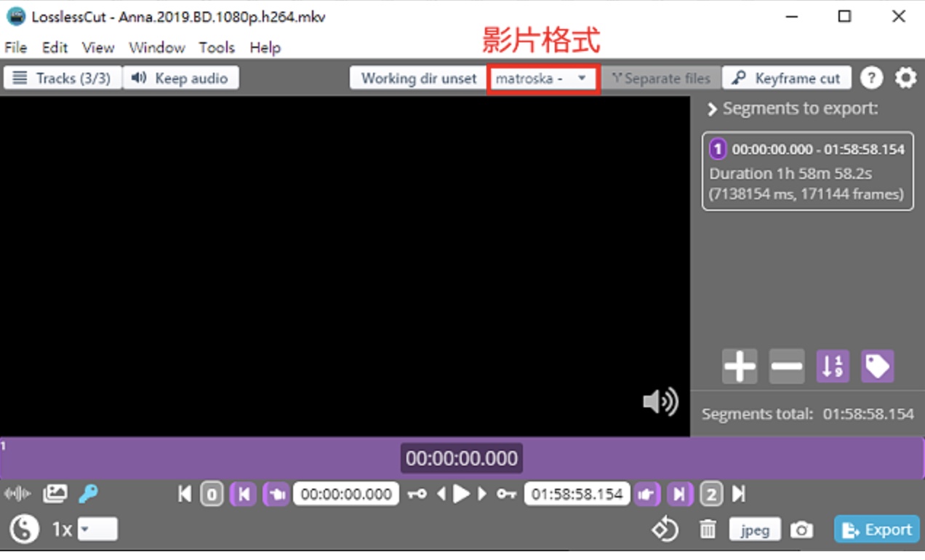Toggle the audio waveform display icon
Image resolution: width=925 pixels, height=560 pixels.
tap(17, 495)
